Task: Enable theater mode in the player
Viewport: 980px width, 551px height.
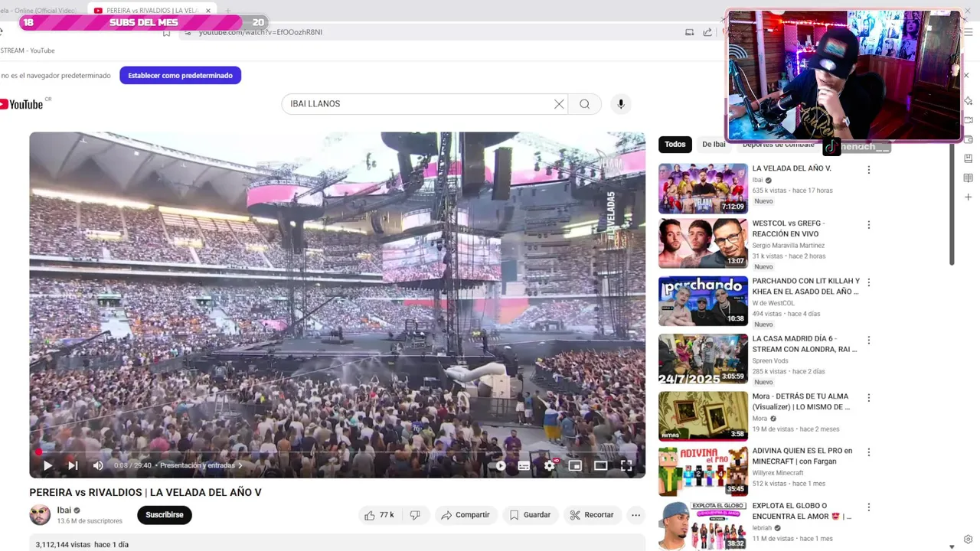Action: (600, 465)
